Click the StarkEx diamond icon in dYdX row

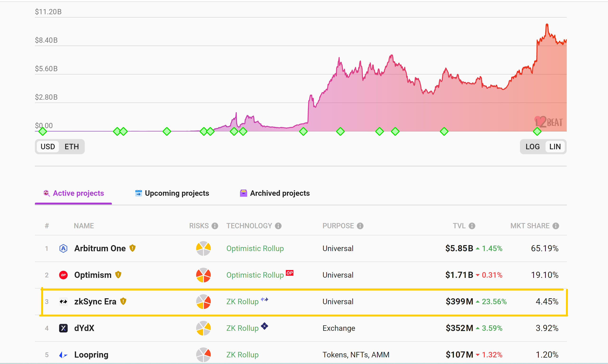264,326
